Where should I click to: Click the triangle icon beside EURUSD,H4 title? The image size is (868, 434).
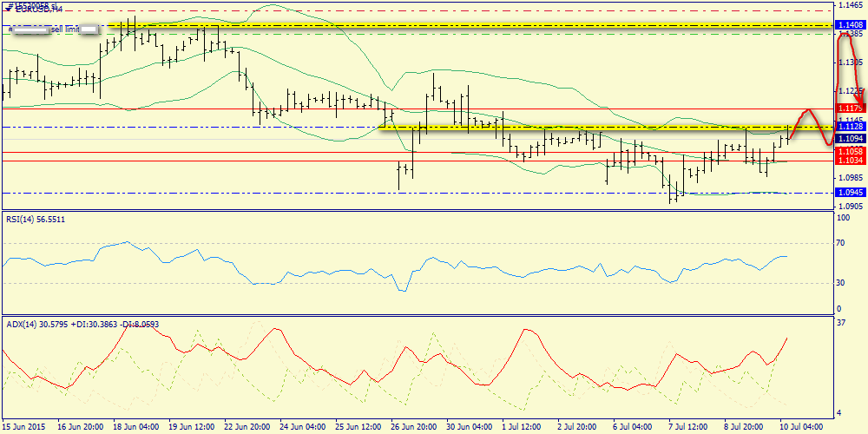coord(8,6)
